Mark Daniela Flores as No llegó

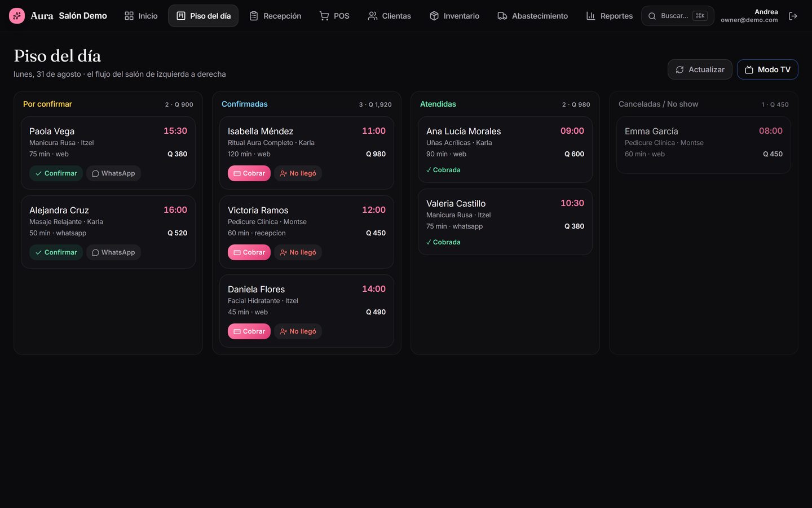pos(298,331)
